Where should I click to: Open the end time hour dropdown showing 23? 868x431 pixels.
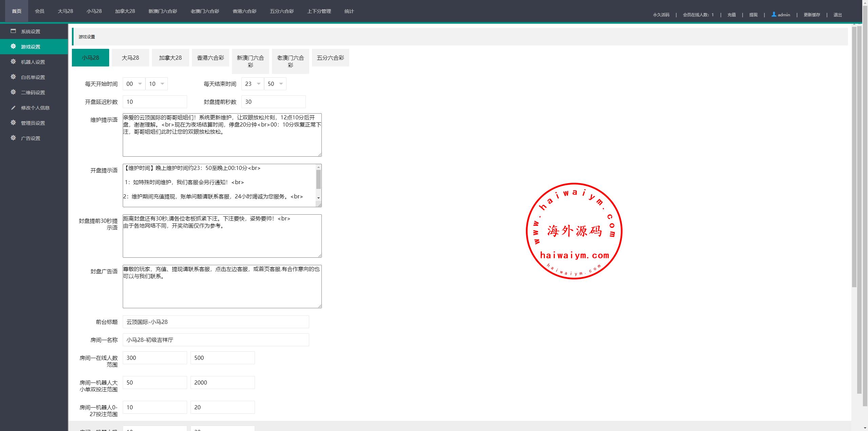point(253,84)
